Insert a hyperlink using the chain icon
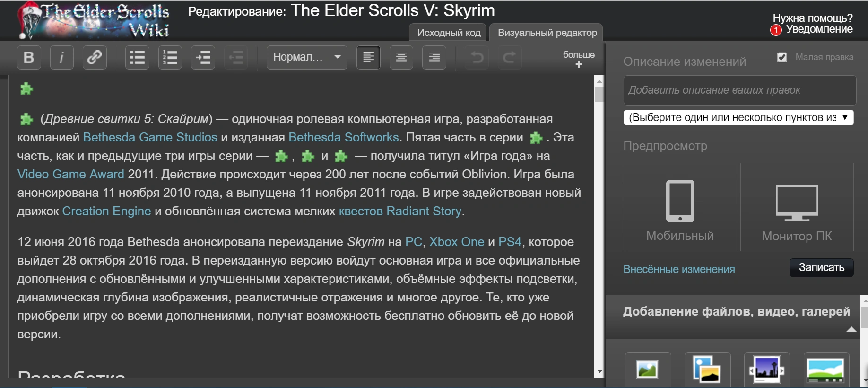This screenshot has height=388, width=868. coord(95,58)
